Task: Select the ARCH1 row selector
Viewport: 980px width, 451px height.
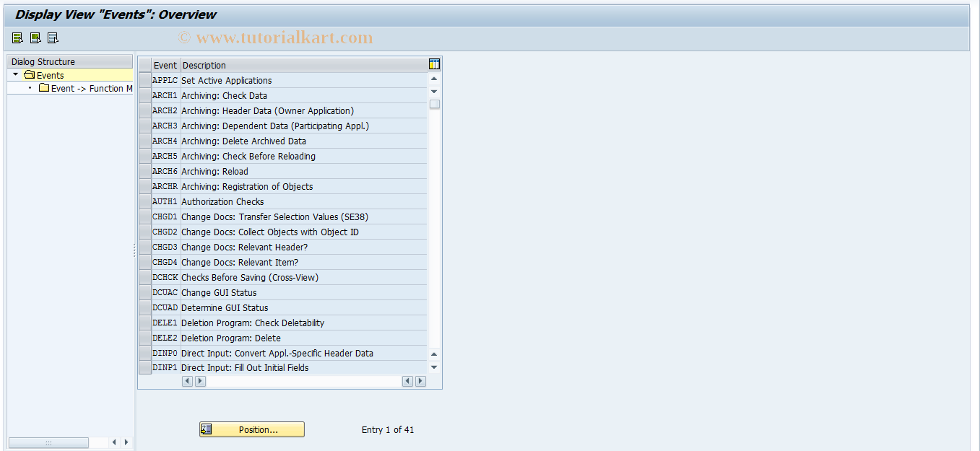Action: click(145, 95)
